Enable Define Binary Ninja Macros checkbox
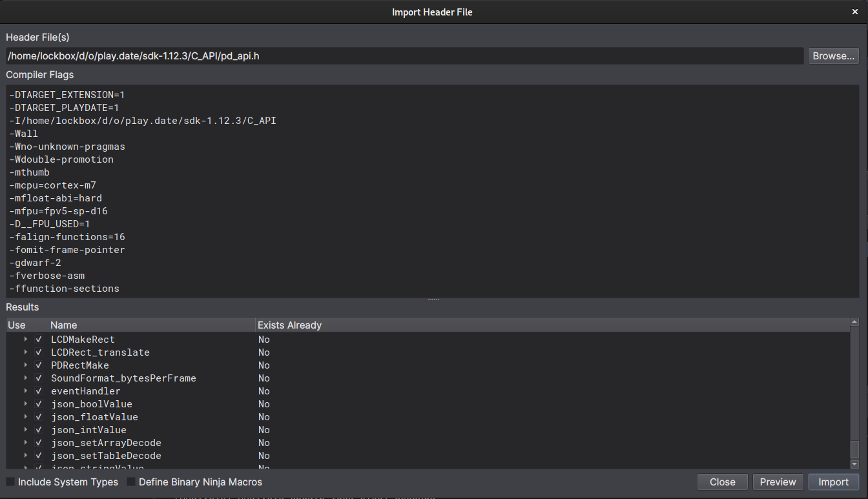 (x=131, y=482)
